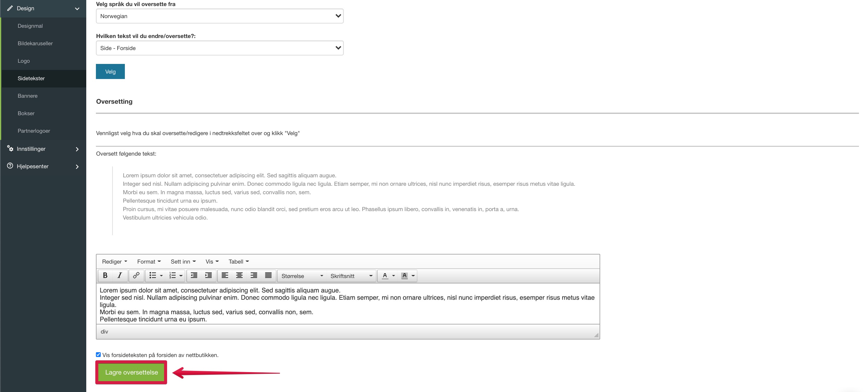
Task: Save with Lagre oversettelse button
Action: point(131,372)
